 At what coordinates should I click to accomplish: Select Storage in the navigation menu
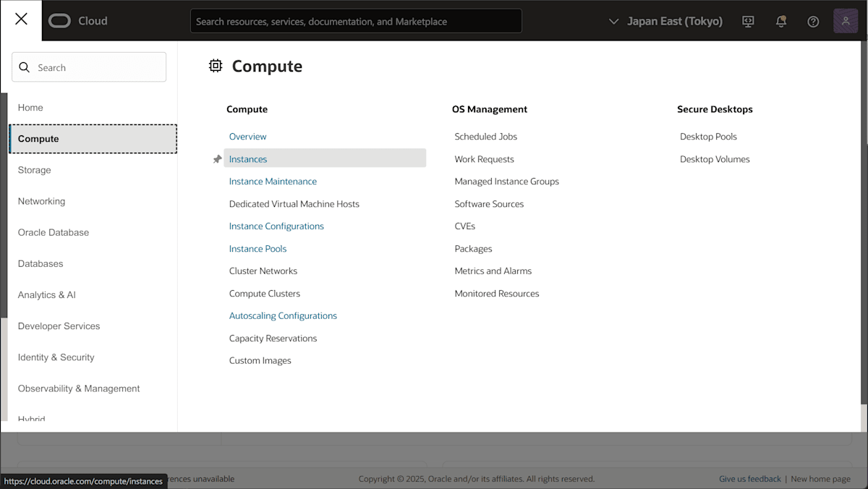coord(35,170)
